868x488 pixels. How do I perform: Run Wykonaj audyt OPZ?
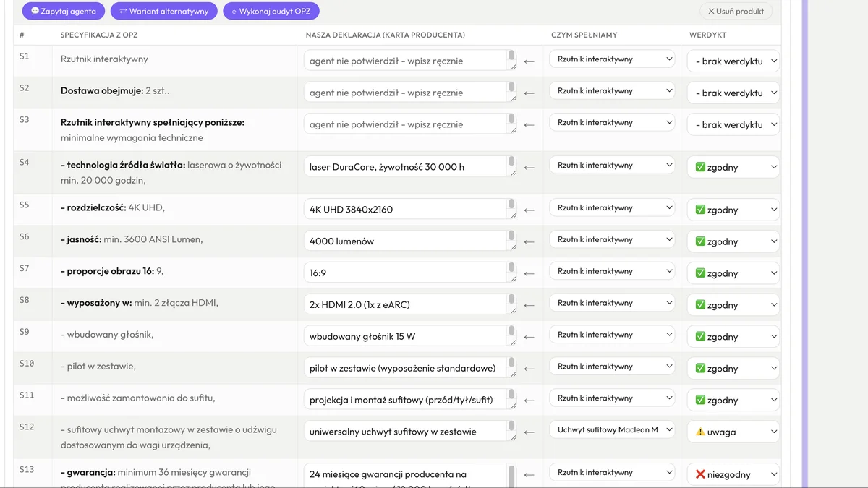click(271, 12)
